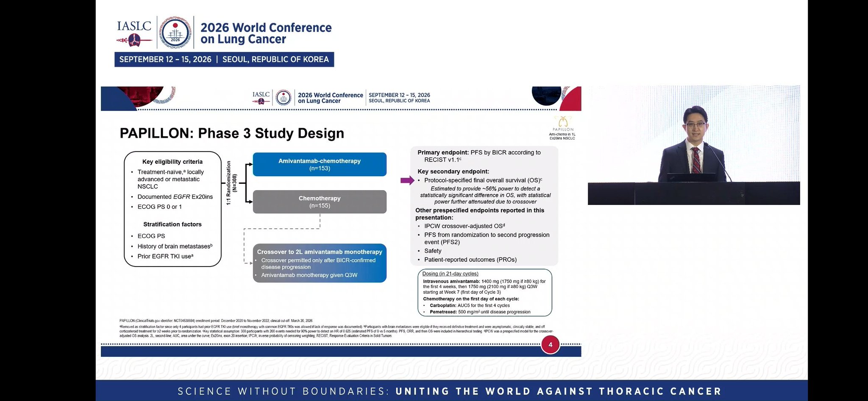Click 'Protocol-specified final overall survival (OS)' bullet
This screenshot has width=868, height=401.
[x=483, y=180]
